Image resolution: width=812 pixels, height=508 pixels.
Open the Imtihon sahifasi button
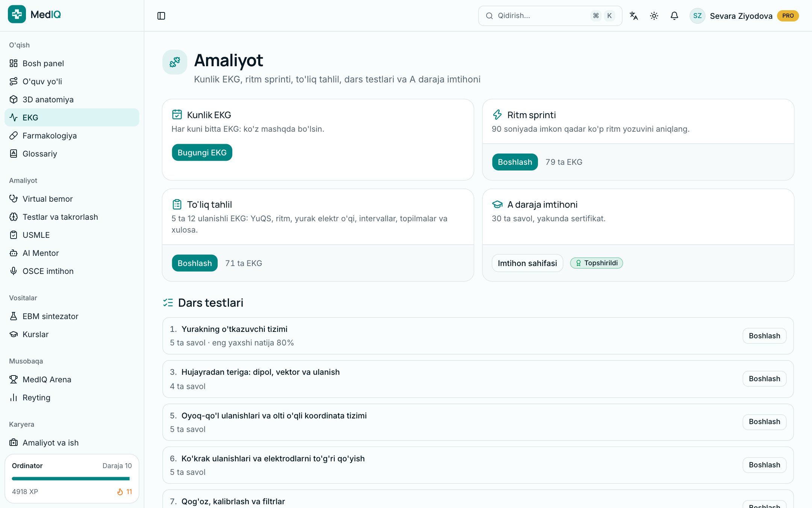click(x=527, y=263)
